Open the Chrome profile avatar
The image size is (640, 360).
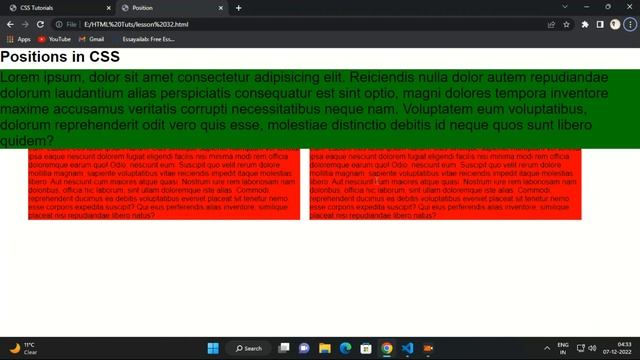(x=615, y=24)
